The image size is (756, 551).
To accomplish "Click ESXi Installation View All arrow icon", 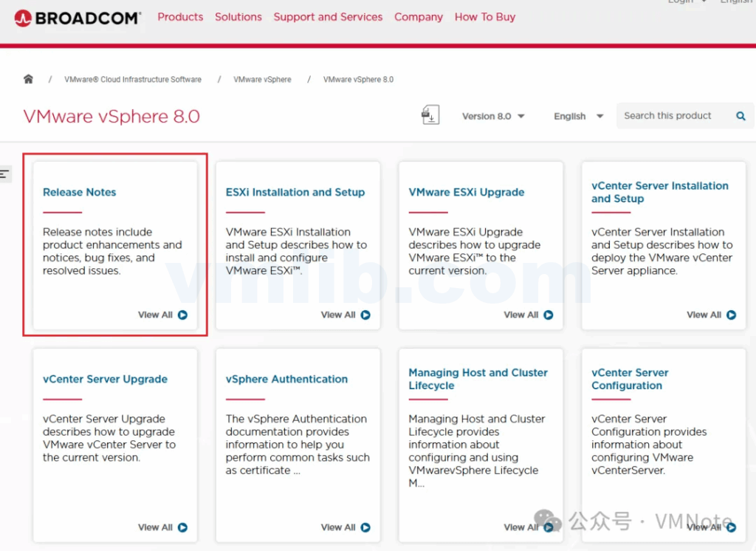I will point(365,315).
